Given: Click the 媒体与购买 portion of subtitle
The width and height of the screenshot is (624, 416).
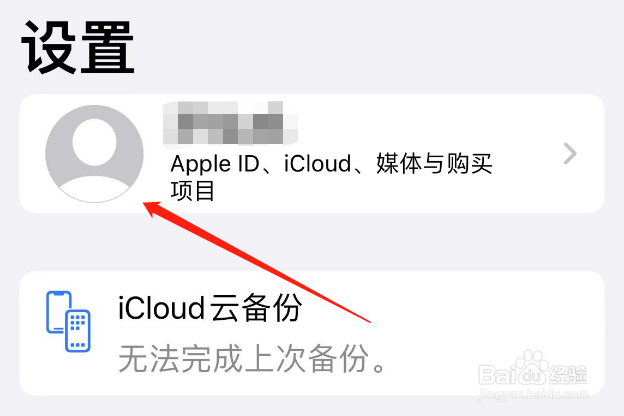Looking at the screenshot, I should click(434, 163).
